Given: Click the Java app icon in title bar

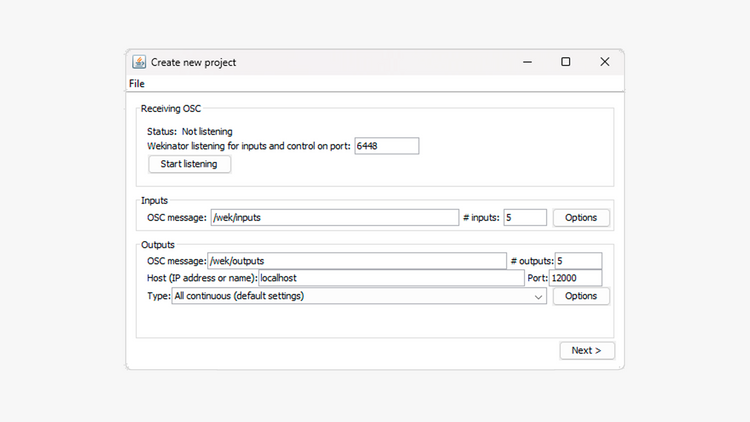Looking at the screenshot, I should click(139, 62).
